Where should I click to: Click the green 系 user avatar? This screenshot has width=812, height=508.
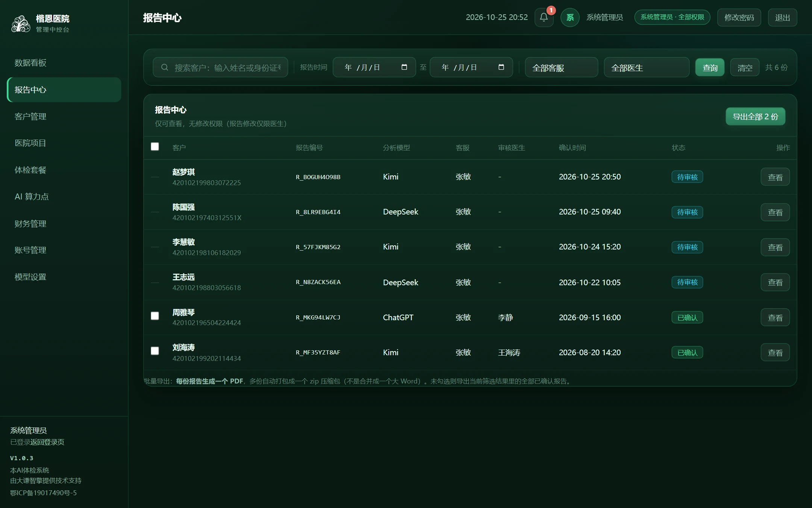[570, 17]
